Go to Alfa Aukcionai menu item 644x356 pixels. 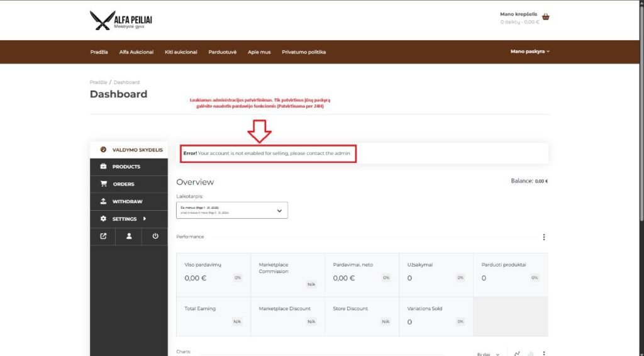coord(136,52)
